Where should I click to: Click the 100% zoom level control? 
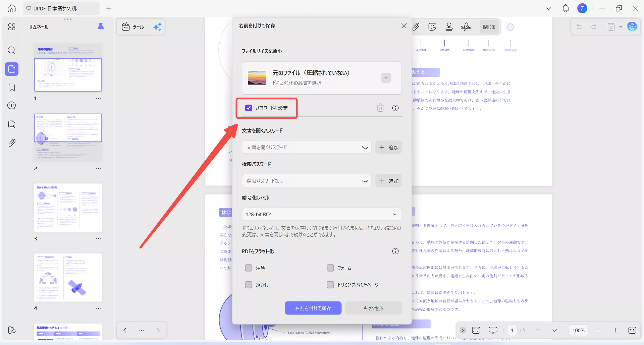[x=578, y=330]
